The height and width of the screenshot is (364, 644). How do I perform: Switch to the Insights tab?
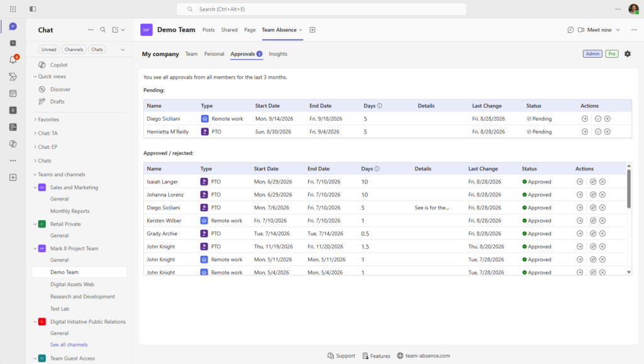[278, 54]
